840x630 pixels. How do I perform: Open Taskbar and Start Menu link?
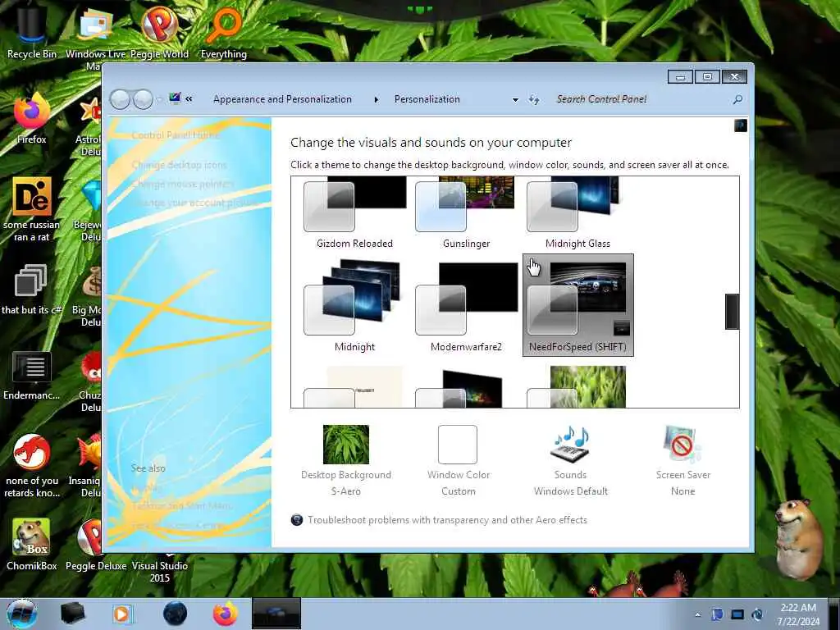click(181, 505)
